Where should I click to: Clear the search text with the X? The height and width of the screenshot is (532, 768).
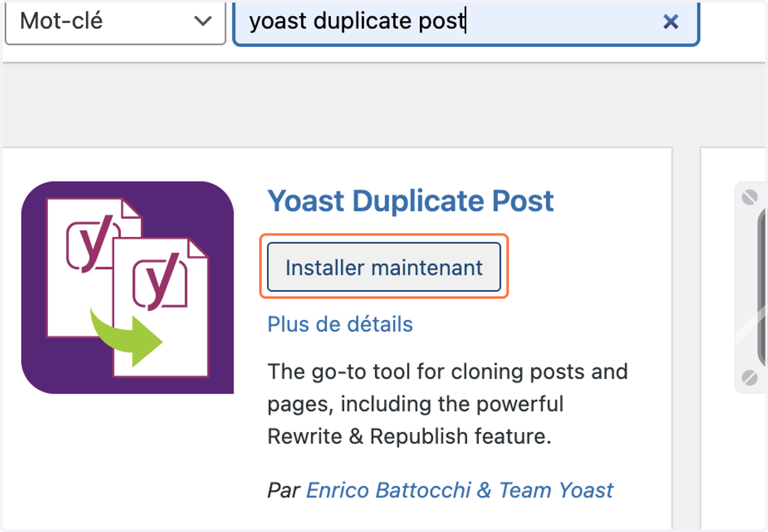tap(671, 22)
